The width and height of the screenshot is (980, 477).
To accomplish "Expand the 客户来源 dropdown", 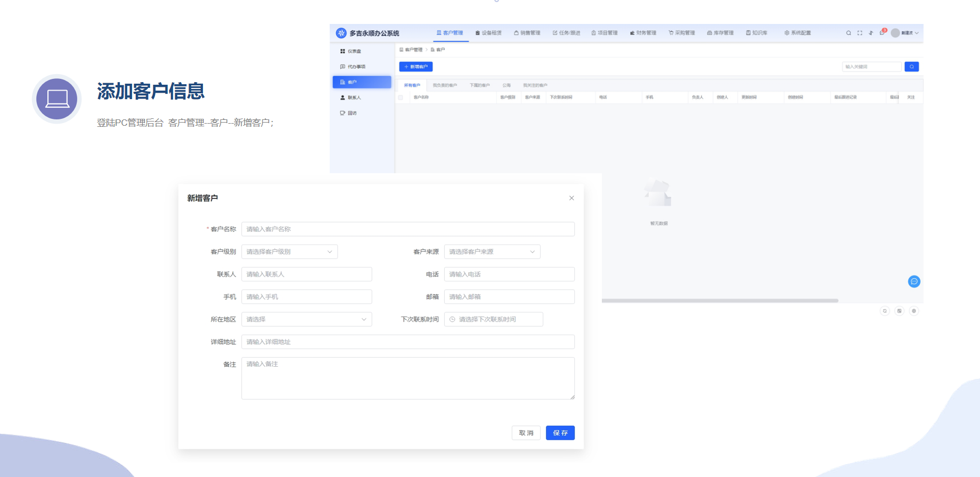I will (492, 252).
